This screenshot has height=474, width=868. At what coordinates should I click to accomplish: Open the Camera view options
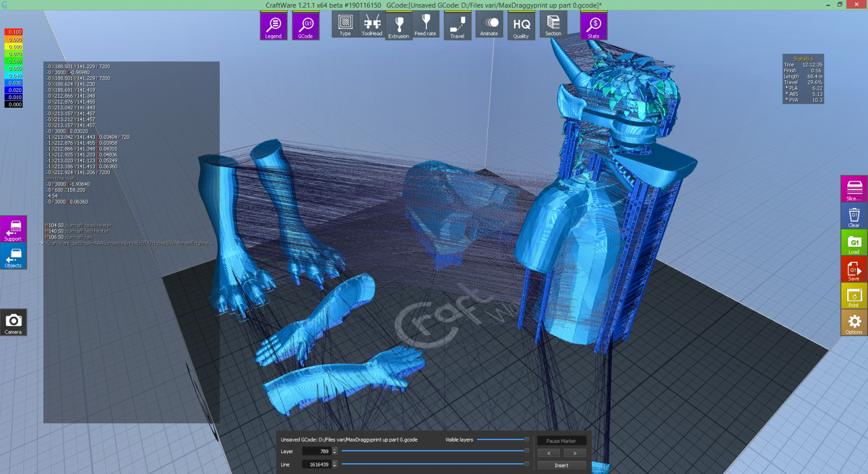pos(13,322)
